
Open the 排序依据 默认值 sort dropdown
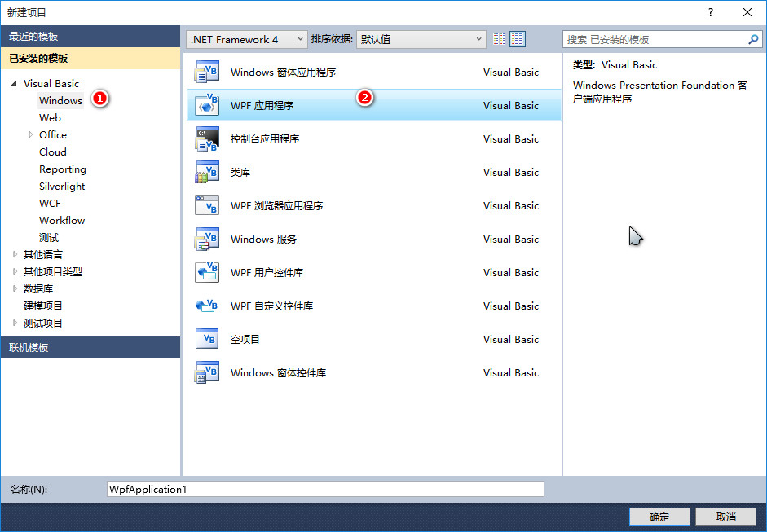421,39
